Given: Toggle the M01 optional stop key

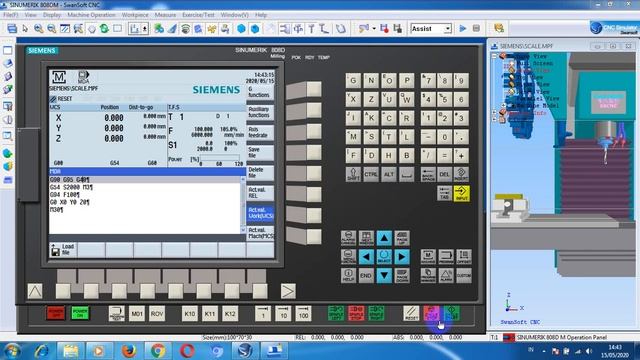Looking at the screenshot, I should 137,313.
